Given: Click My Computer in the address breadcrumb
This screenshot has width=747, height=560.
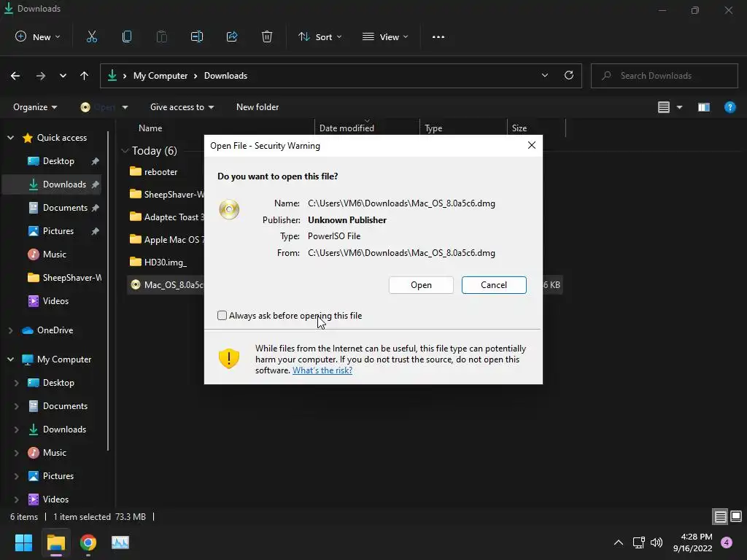Looking at the screenshot, I should [160, 76].
